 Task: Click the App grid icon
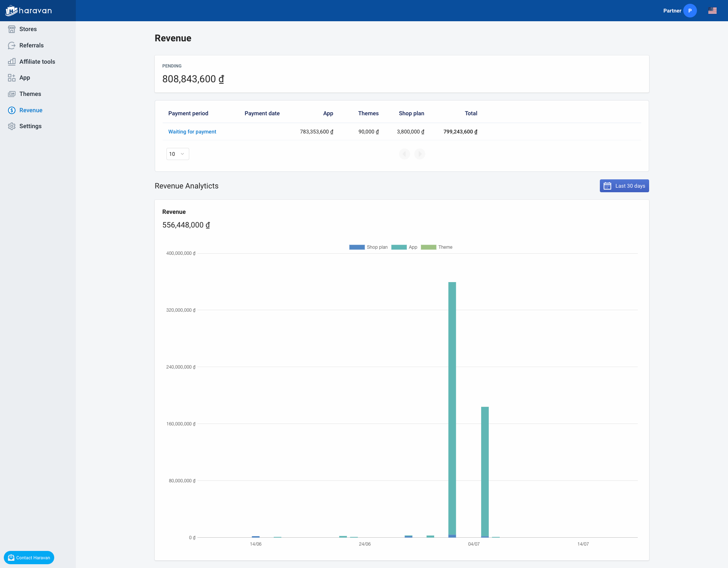coord(12,78)
